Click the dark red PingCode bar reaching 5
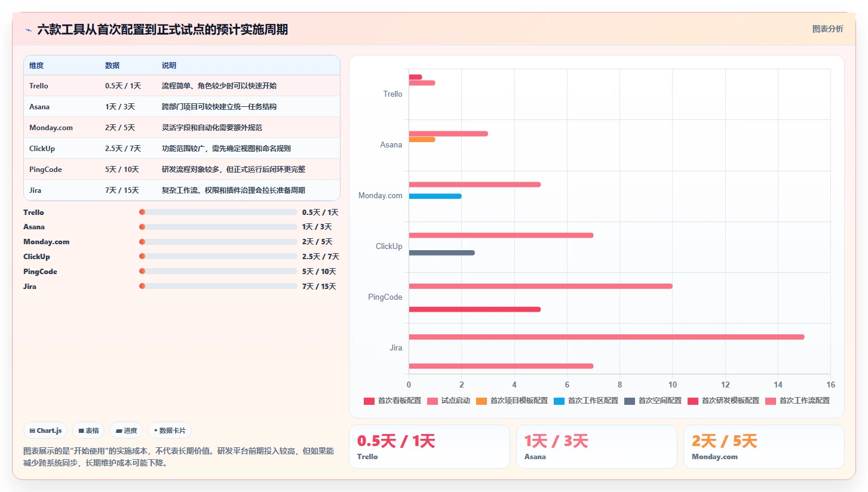868x492 pixels. tap(474, 309)
